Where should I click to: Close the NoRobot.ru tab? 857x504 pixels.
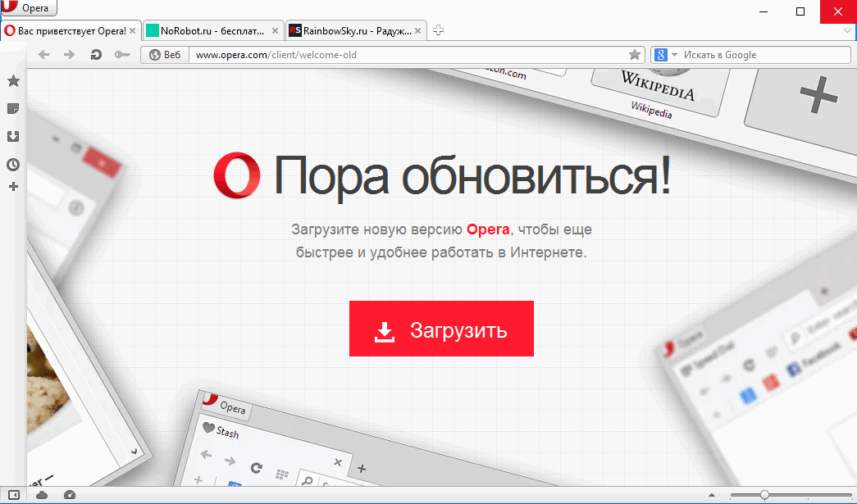click(275, 31)
